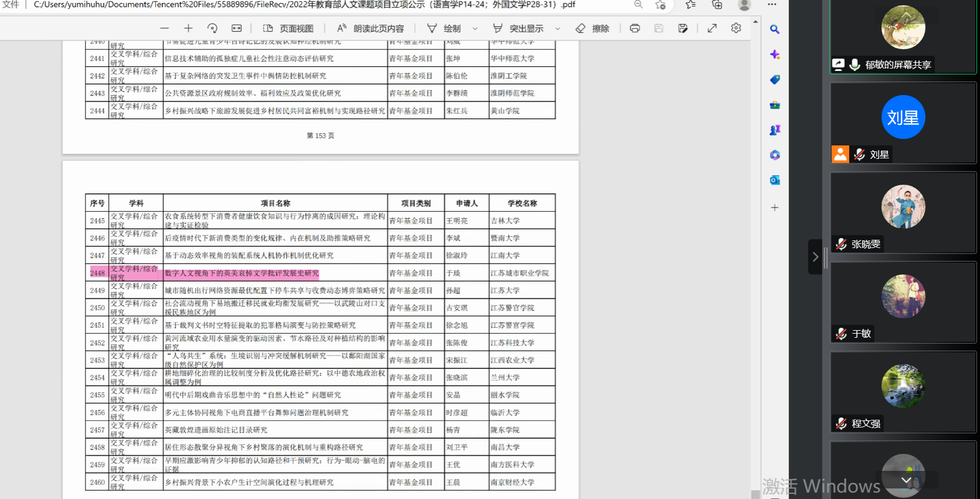Click school name 江苏城市职业学院

click(520, 273)
